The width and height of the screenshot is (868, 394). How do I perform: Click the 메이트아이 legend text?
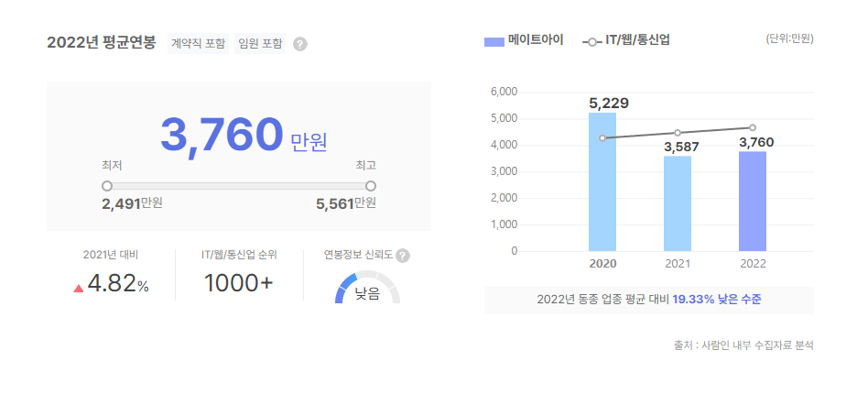(x=536, y=40)
